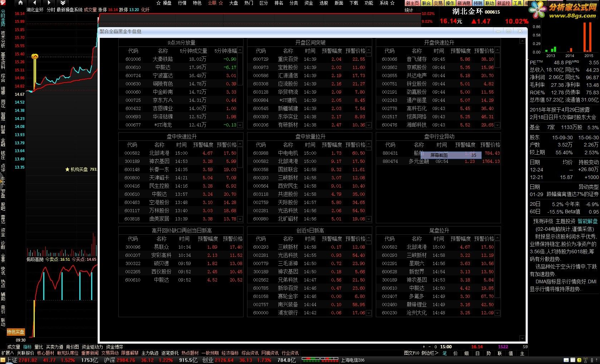Switch to the 交易 tab
Image resolution: width=600 pixels, height=364 pixels.
pos(438,3)
